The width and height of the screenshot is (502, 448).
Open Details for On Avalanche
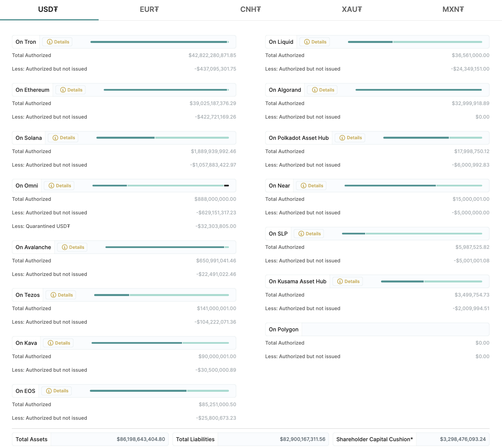(73, 247)
